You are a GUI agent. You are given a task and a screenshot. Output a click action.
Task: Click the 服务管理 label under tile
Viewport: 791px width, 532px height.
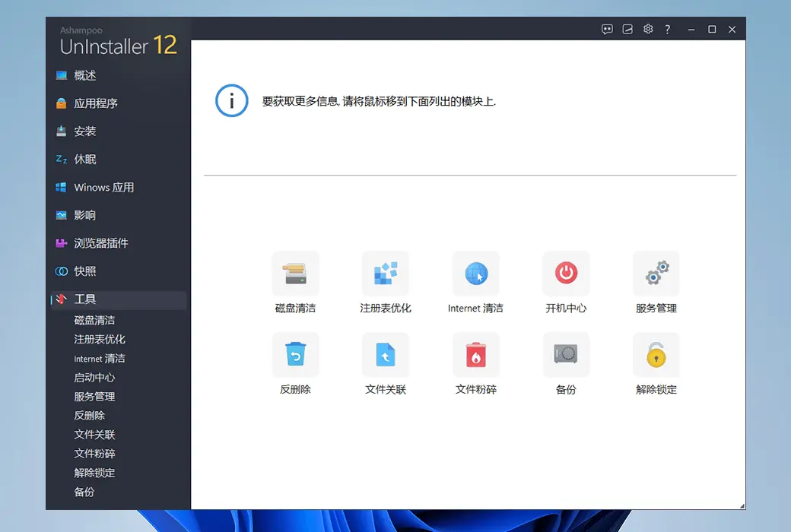(x=656, y=308)
